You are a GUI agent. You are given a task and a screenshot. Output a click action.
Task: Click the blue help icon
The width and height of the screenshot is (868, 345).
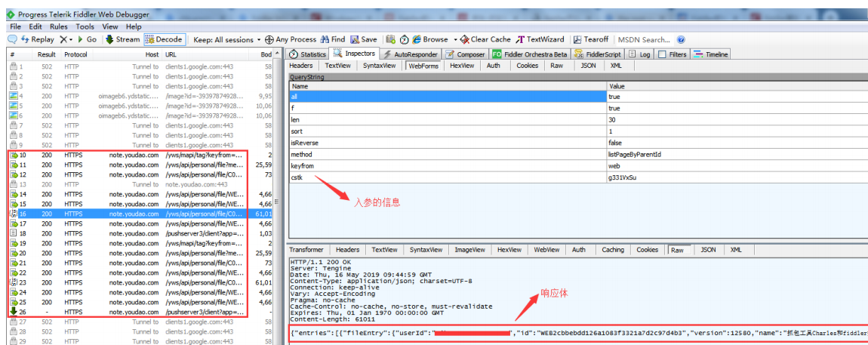pos(682,40)
